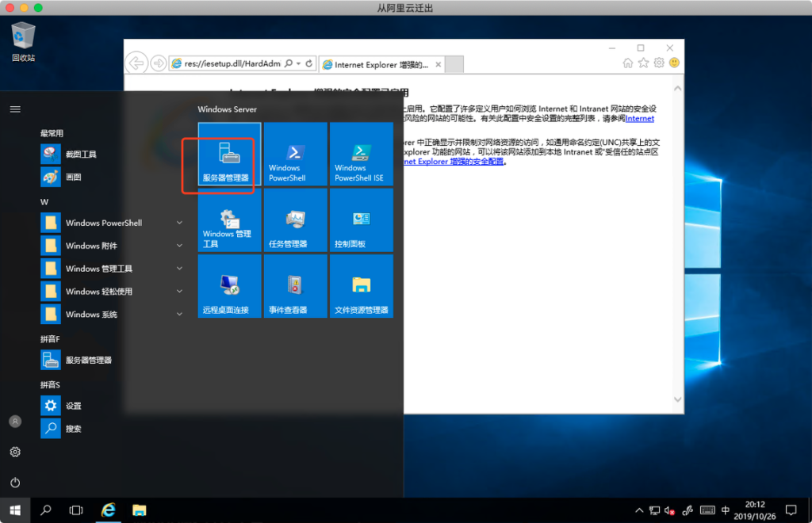Toggle the Start menu hamburger button
812x523 pixels.
15,109
